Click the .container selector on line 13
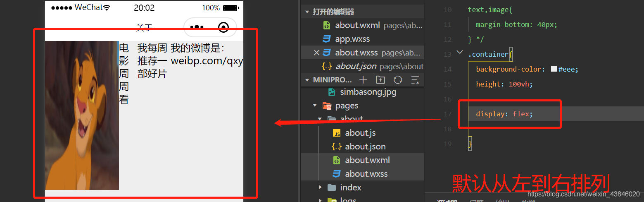 (x=488, y=54)
